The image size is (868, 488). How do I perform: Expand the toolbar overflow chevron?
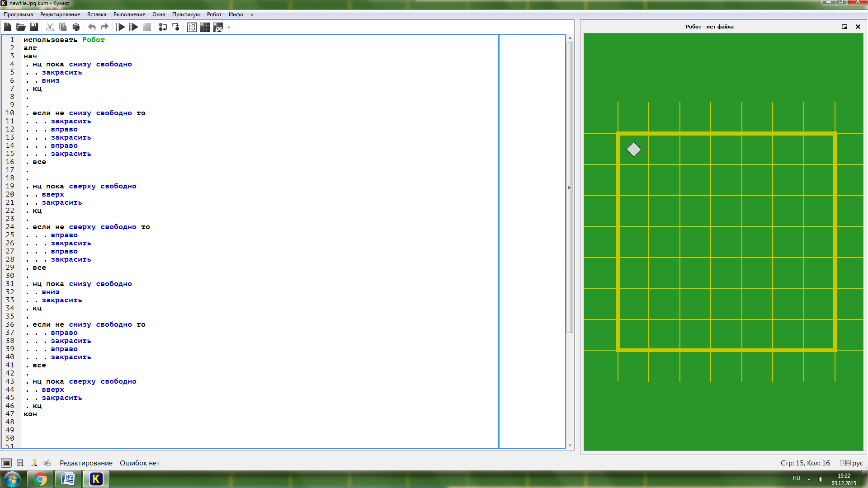click(229, 27)
